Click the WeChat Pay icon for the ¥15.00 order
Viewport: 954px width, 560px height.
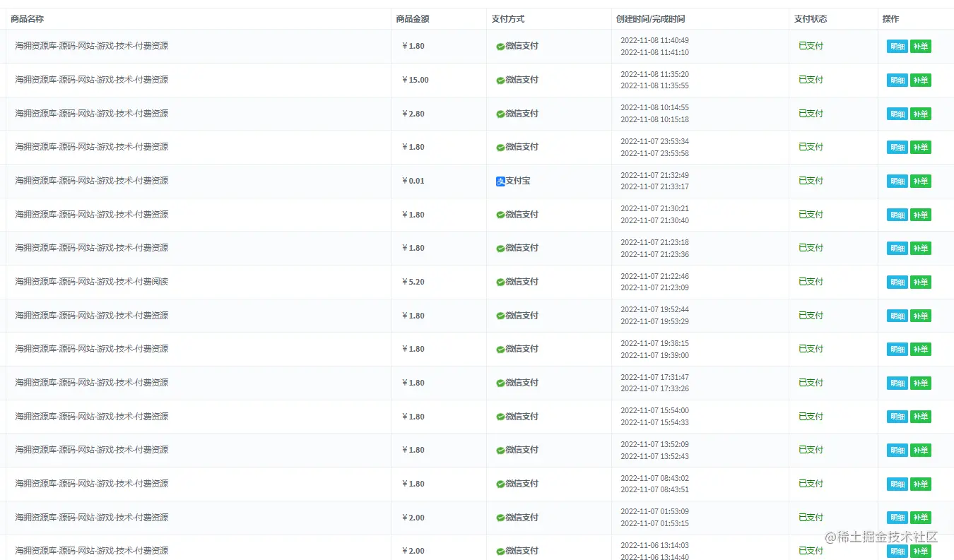tap(500, 81)
